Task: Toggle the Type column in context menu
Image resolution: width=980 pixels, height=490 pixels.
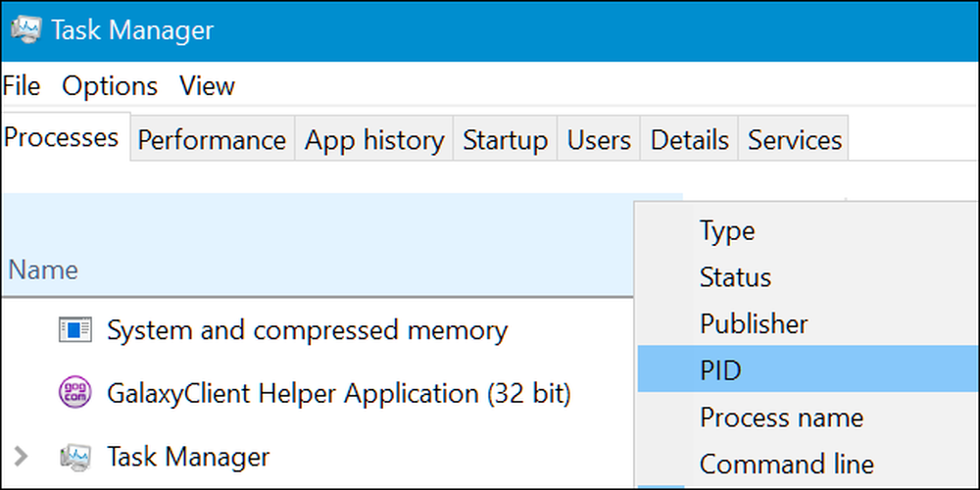Action: [808, 231]
